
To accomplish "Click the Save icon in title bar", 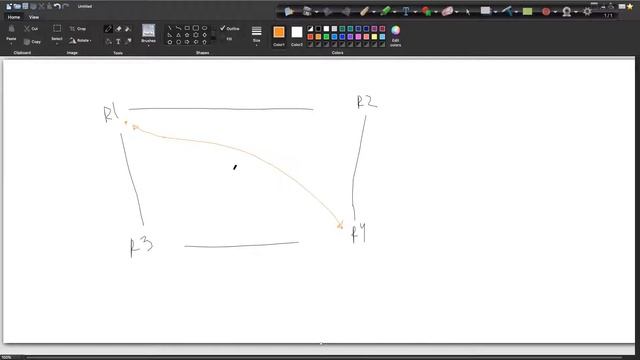I will tap(25, 6).
